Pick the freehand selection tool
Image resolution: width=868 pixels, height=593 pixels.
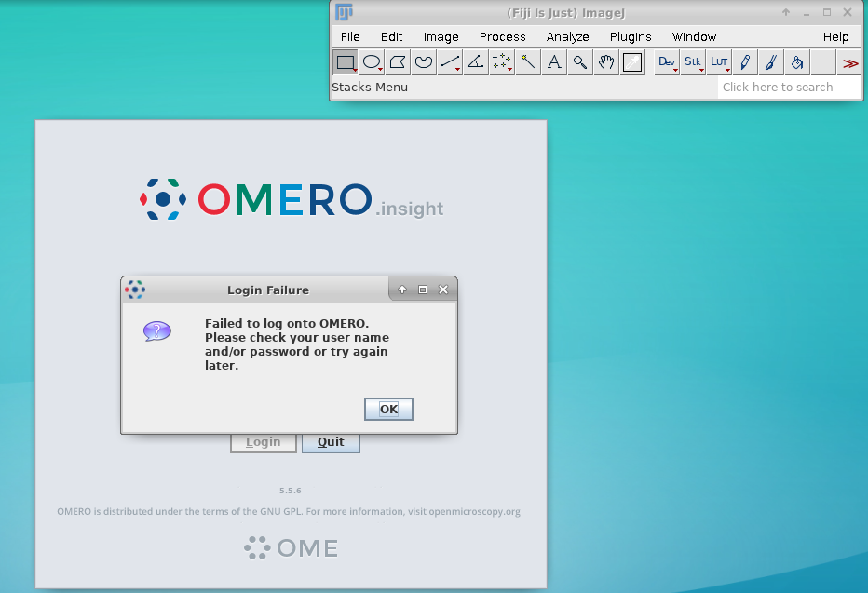pyautogui.click(x=424, y=61)
